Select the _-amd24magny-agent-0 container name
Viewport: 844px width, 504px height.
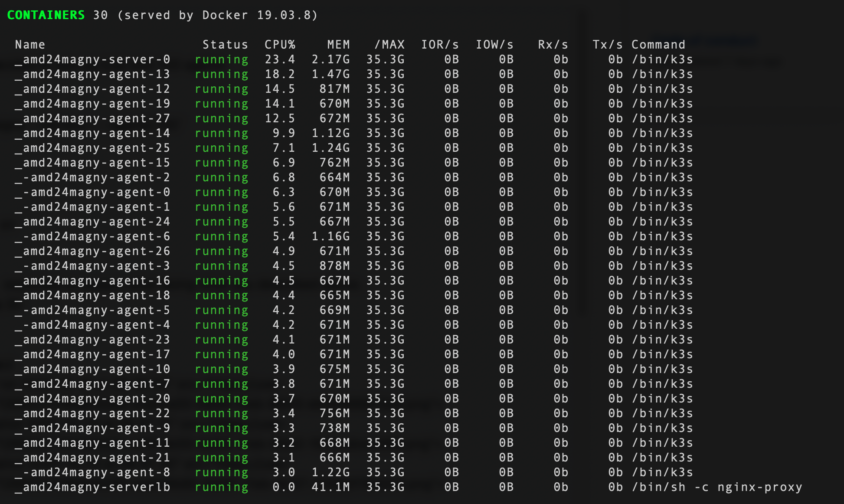tap(93, 192)
